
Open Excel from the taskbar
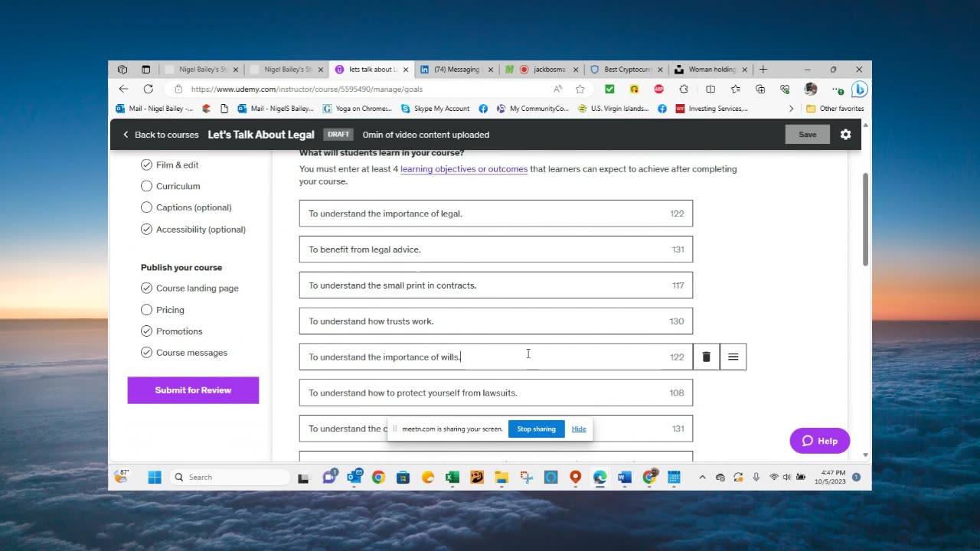click(x=452, y=477)
